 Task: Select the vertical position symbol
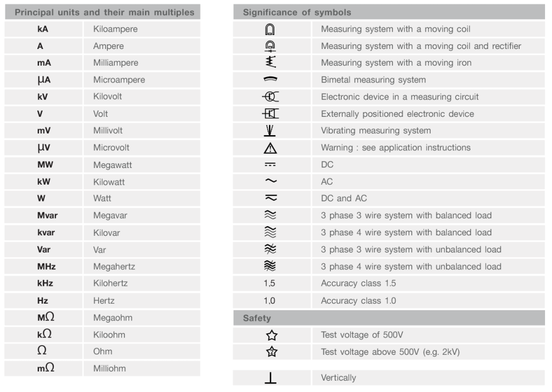271,378
